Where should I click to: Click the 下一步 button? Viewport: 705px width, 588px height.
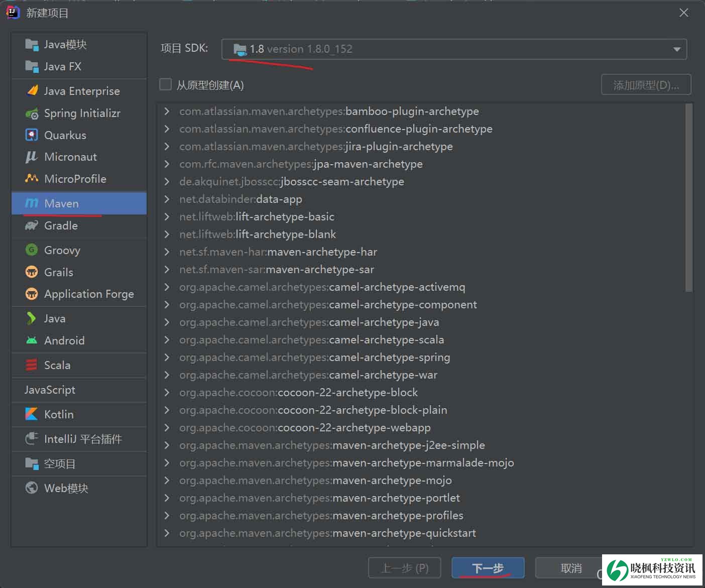point(488,568)
